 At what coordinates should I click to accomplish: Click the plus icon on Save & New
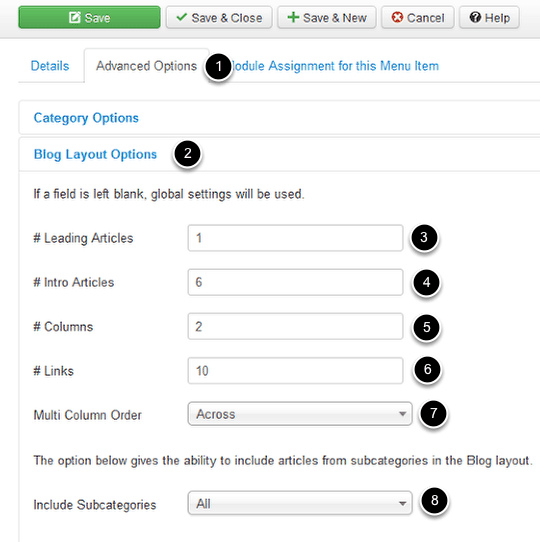(x=293, y=17)
